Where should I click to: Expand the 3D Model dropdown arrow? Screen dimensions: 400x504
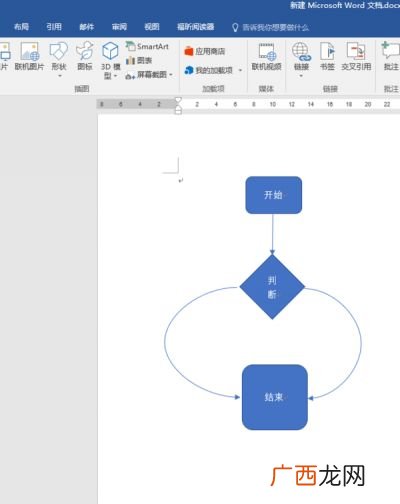pyautogui.click(x=115, y=76)
